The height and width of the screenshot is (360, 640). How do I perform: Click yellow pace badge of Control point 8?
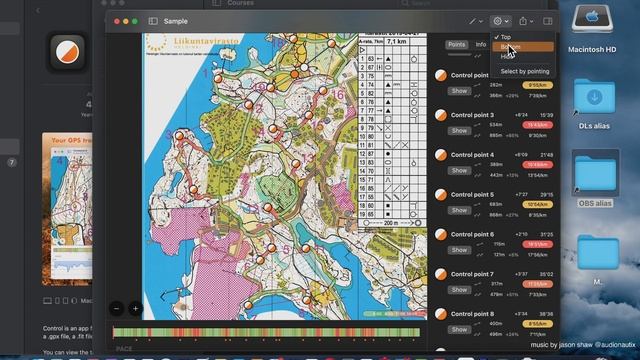pyautogui.click(x=538, y=324)
